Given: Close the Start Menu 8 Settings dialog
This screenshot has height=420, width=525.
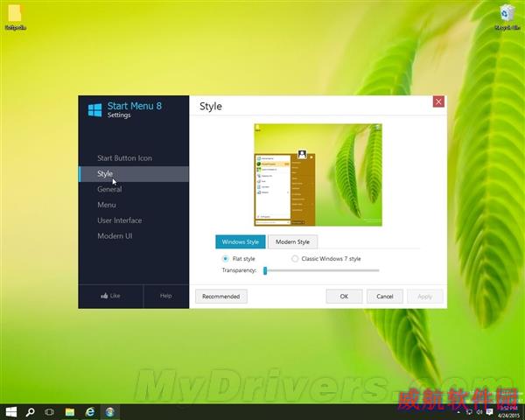Looking at the screenshot, I should point(438,101).
